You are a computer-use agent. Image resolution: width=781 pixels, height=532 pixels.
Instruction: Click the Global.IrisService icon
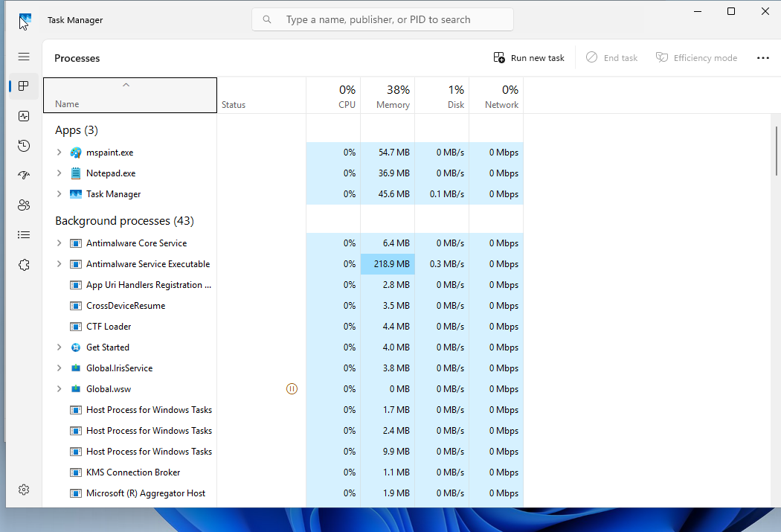tap(76, 368)
